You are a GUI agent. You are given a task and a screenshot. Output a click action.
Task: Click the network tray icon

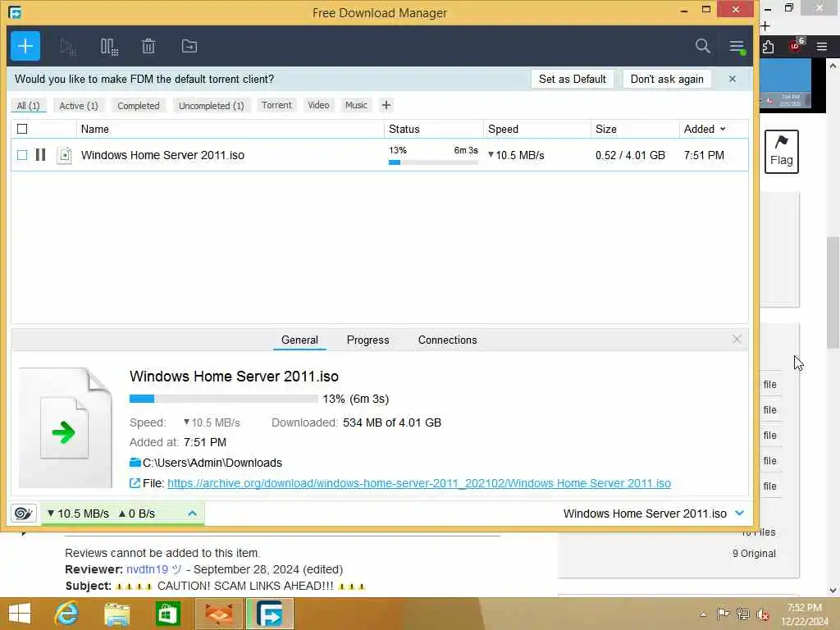[x=742, y=614]
